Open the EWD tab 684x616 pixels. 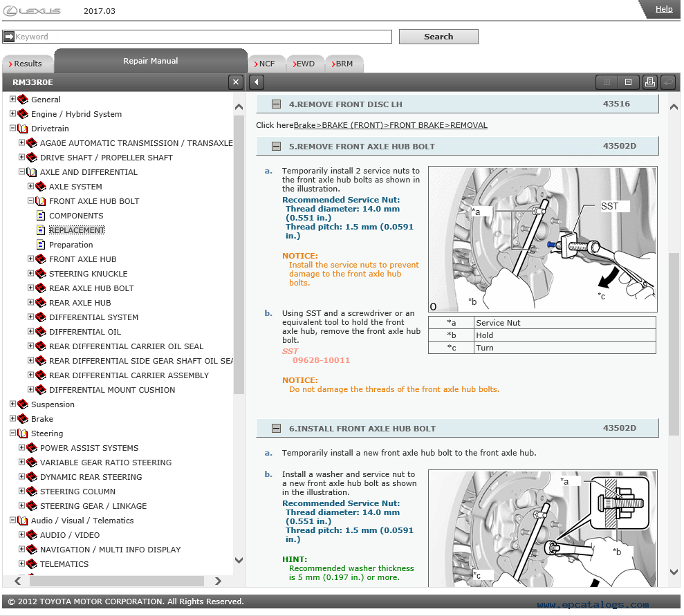click(306, 64)
